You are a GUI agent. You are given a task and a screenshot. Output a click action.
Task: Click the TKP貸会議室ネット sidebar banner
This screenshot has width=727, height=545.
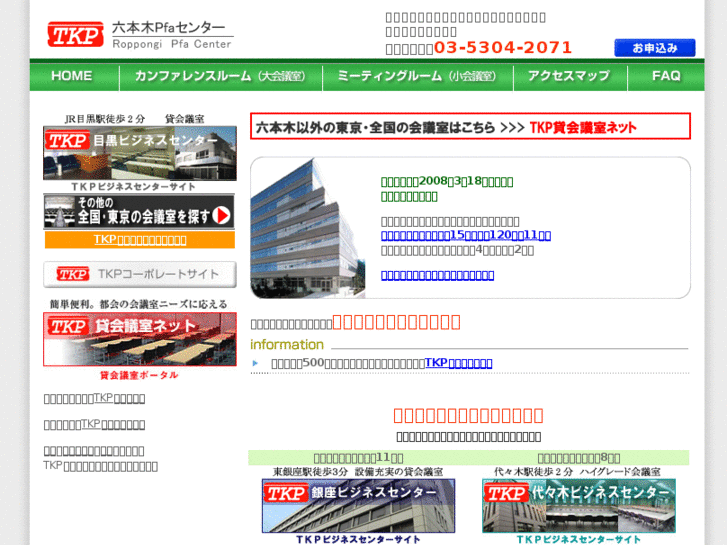[140, 339]
